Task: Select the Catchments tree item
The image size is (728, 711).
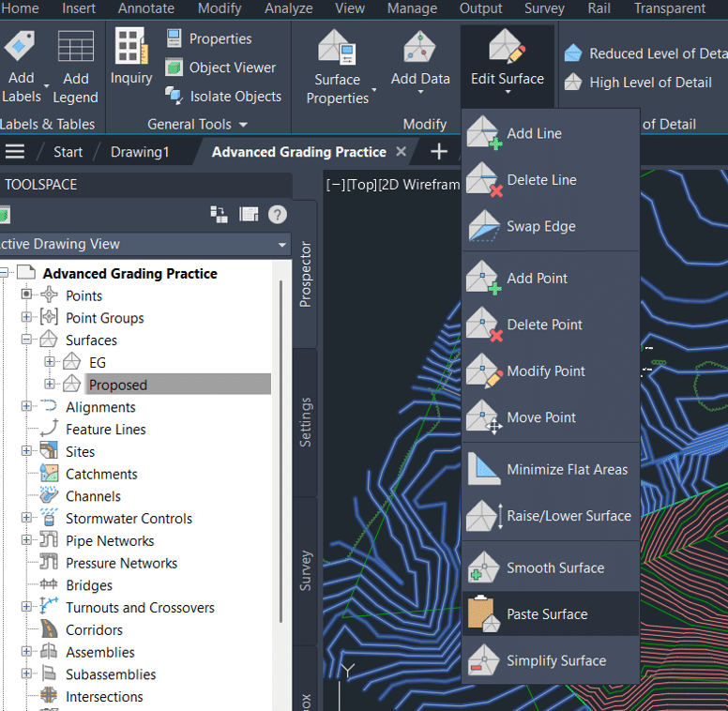Action: [101, 474]
